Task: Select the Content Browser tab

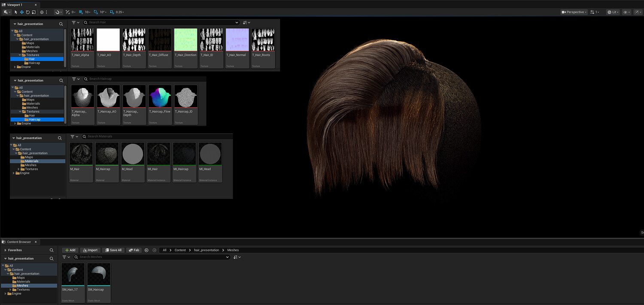Action: tap(18, 242)
